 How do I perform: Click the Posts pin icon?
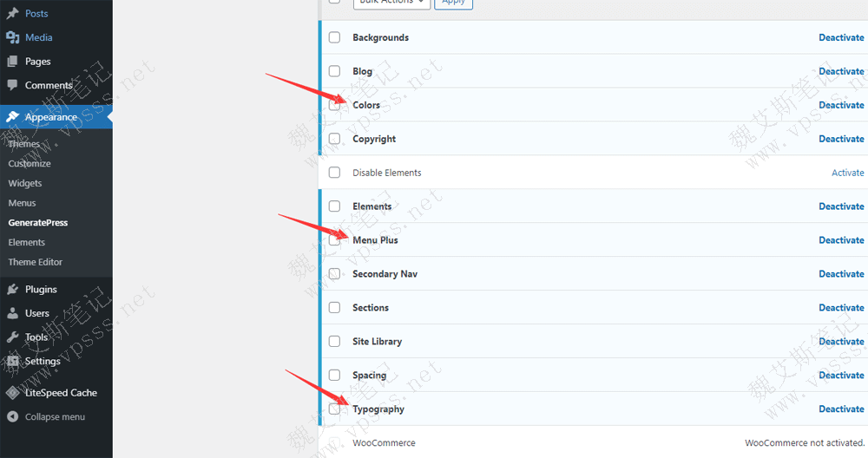pyautogui.click(x=12, y=13)
